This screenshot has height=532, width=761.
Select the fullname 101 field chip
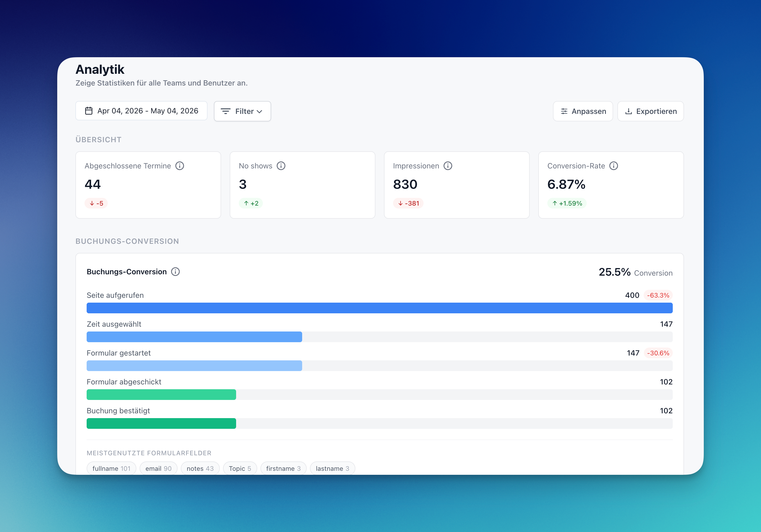[x=111, y=468]
